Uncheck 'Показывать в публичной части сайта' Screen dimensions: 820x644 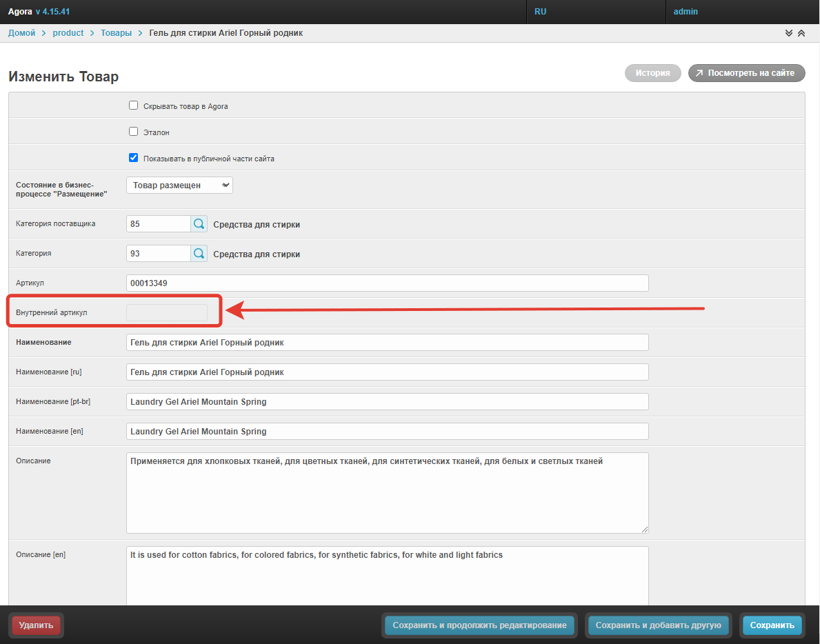pyautogui.click(x=134, y=158)
